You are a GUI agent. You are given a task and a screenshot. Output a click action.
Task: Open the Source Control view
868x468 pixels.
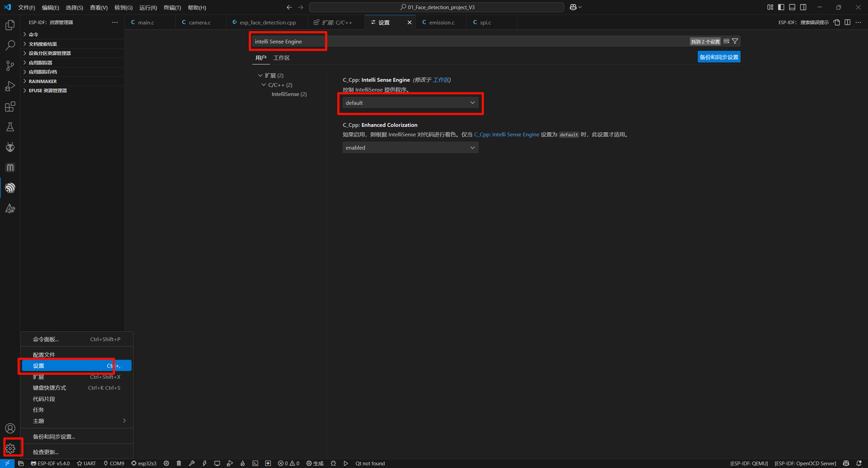[x=10, y=65]
